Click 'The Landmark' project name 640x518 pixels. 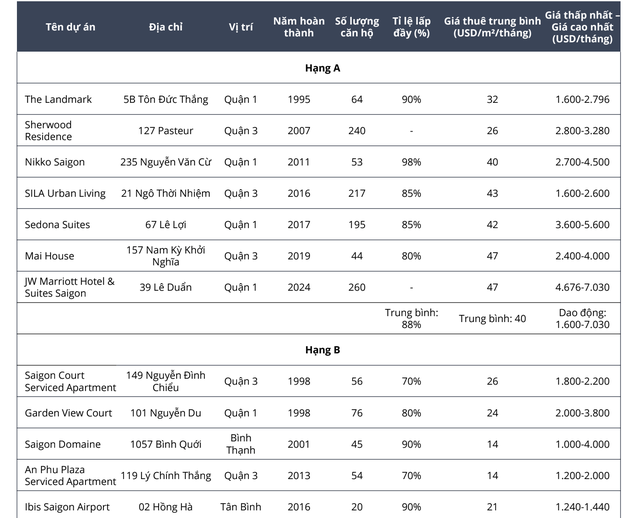coord(58,99)
